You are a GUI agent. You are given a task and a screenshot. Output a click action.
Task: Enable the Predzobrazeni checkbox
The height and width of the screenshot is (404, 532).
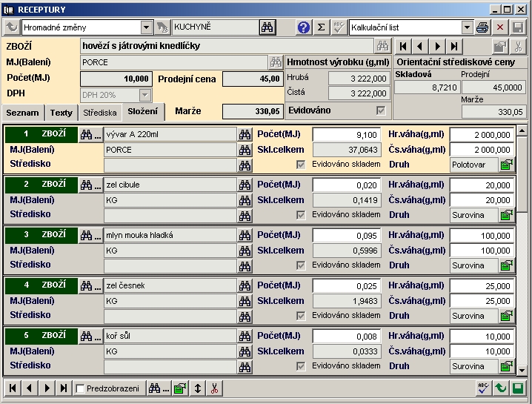coord(80,388)
